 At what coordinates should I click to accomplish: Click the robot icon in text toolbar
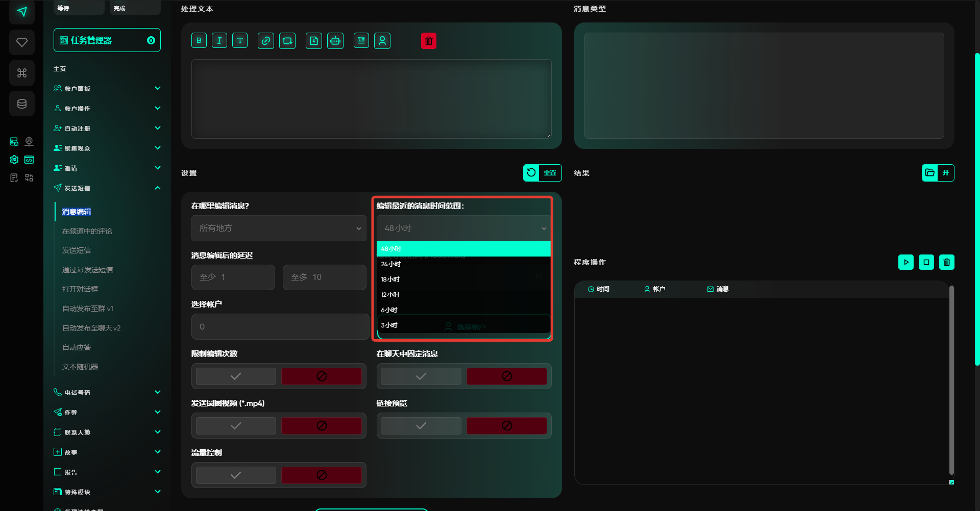335,41
